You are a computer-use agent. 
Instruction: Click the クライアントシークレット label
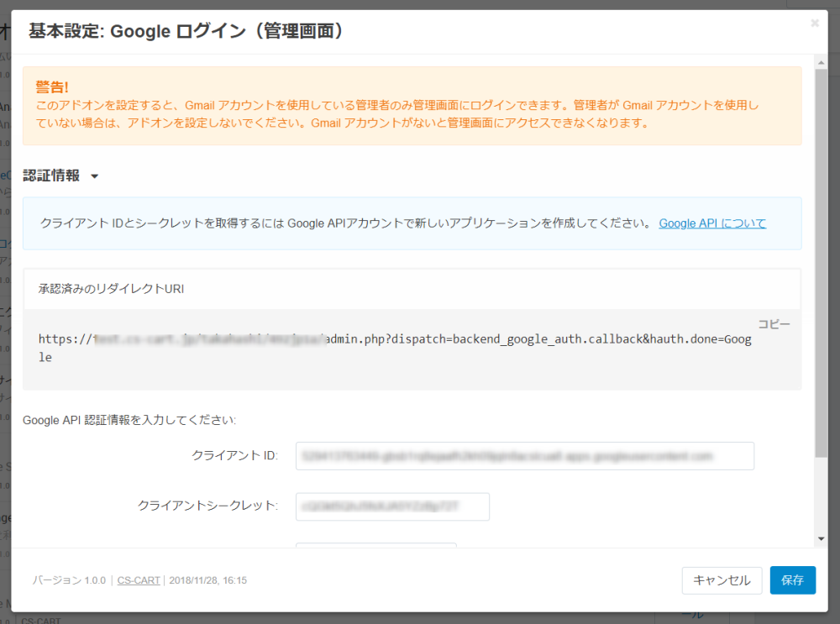(207, 506)
